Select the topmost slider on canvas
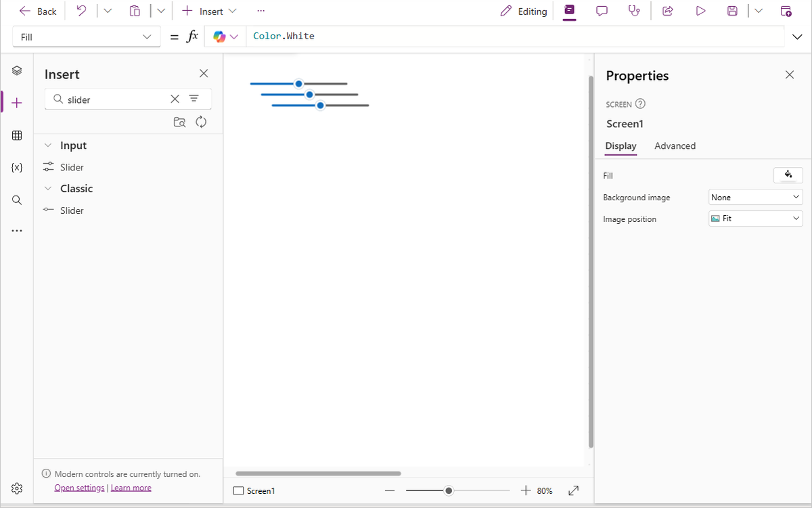812x508 pixels. point(298,84)
